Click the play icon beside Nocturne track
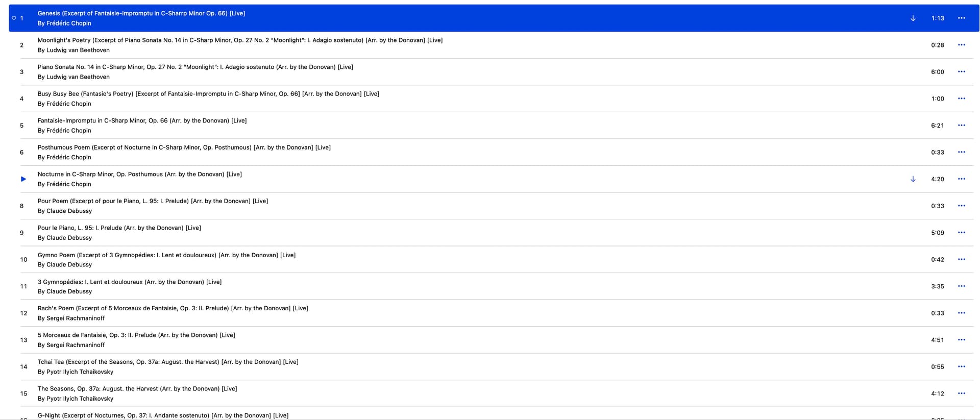The image size is (980, 420). 23,179
